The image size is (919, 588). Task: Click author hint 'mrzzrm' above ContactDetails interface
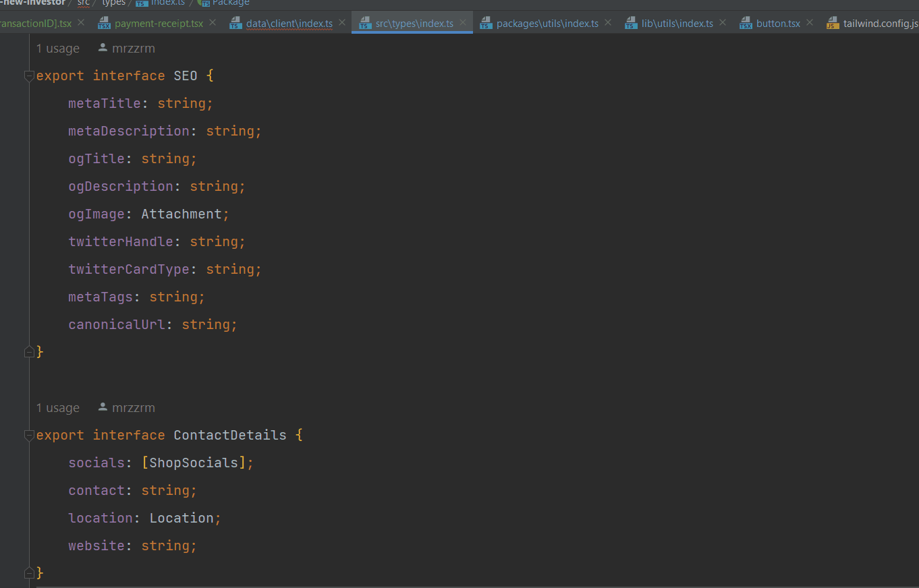click(x=134, y=408)
